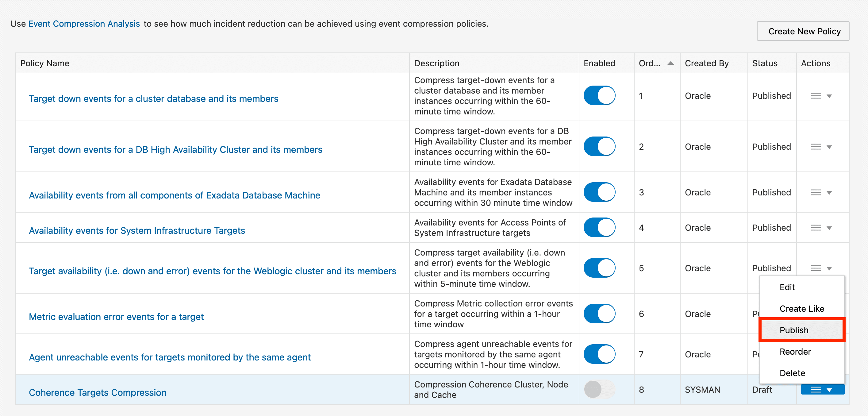
Task: Click the Policy Name column header
Action: click(x=45, y=64)
